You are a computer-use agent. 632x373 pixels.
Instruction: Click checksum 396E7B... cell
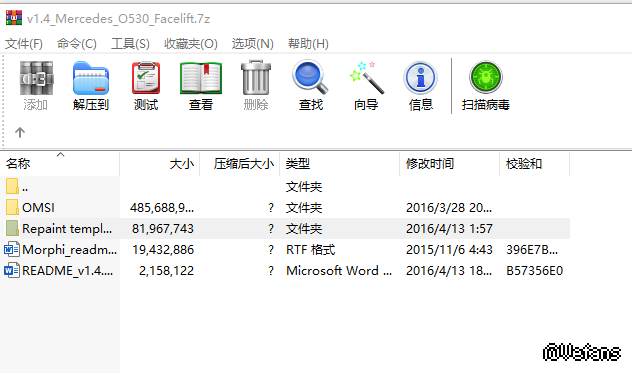click(x=532, y=250)
